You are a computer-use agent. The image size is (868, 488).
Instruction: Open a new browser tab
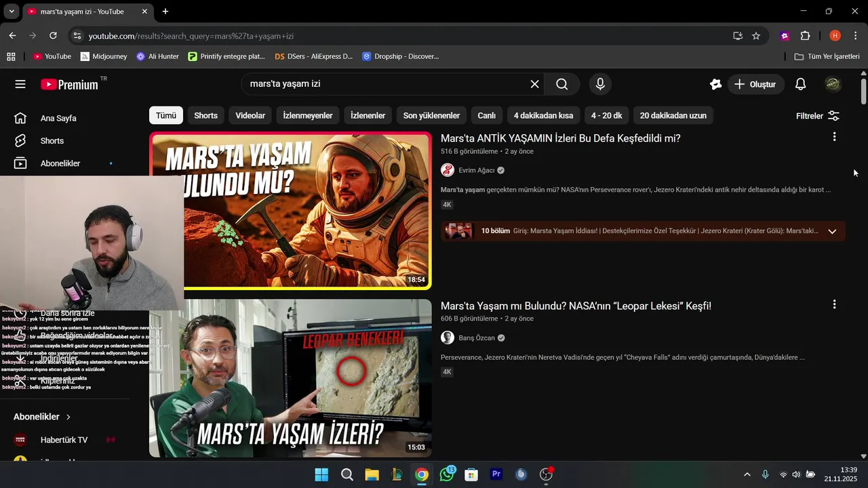165,12
